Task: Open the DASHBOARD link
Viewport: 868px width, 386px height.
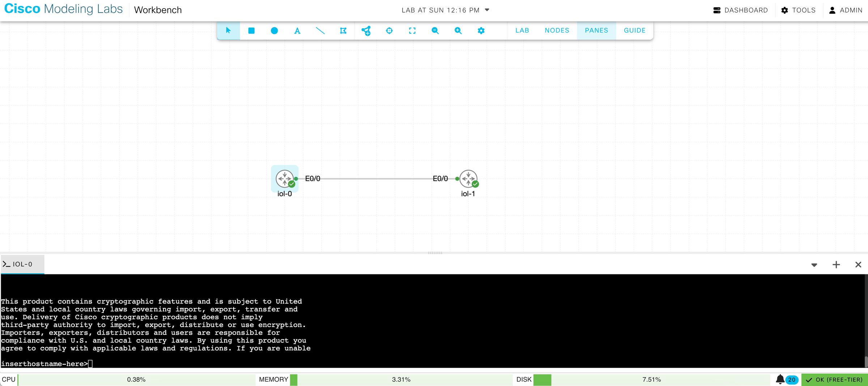Action: [x=740, y=10]
